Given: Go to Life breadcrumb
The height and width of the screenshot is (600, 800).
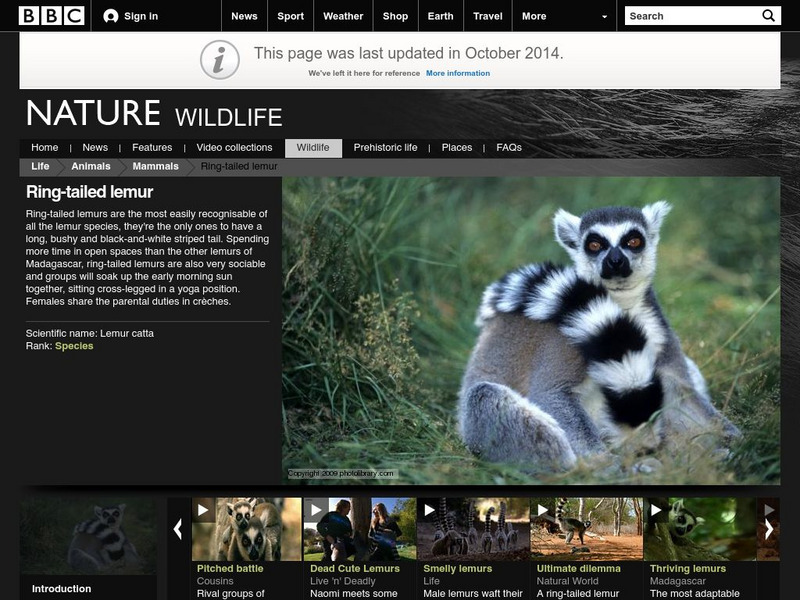Looking at the screenshot, I should pos(40,166).
